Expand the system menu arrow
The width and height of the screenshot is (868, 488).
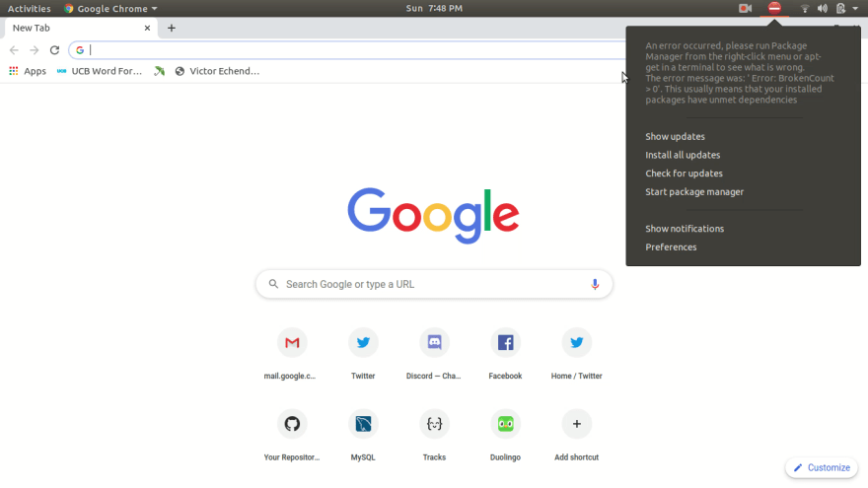(856, 8)
